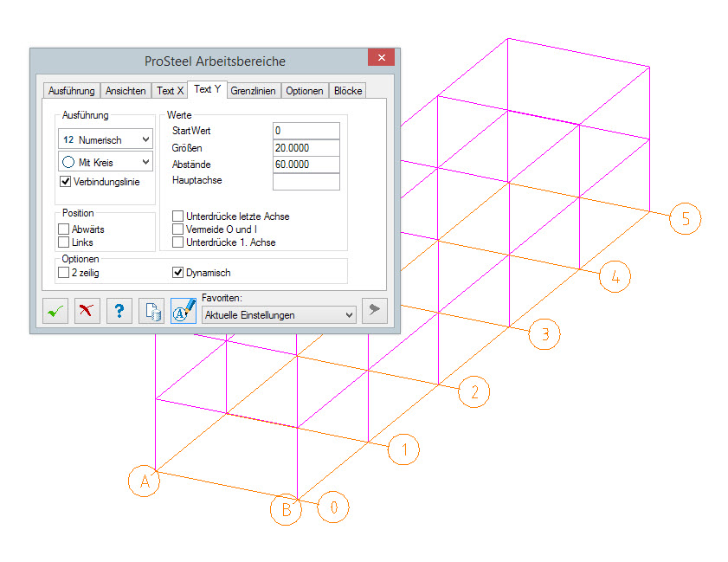
Task: Go to the Grenzlinien tab
Action: pyautogui.click(x=253, y=91)
